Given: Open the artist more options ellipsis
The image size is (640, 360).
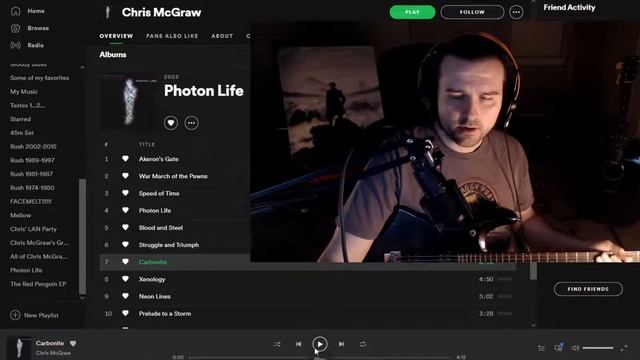Looking at the screenshot, I should [x=516, y=12].
